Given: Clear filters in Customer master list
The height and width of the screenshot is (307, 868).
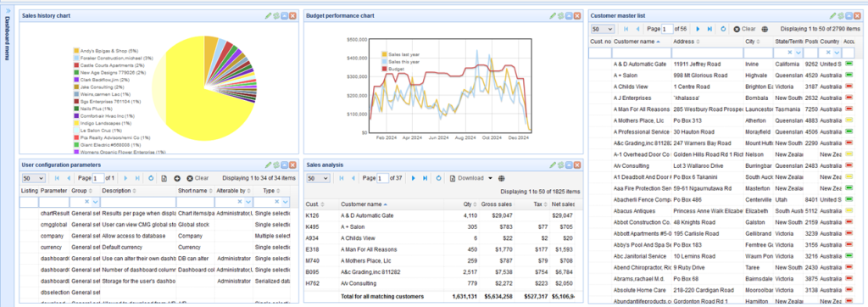Looking at the screenshot, I should (x=744, y=29).
